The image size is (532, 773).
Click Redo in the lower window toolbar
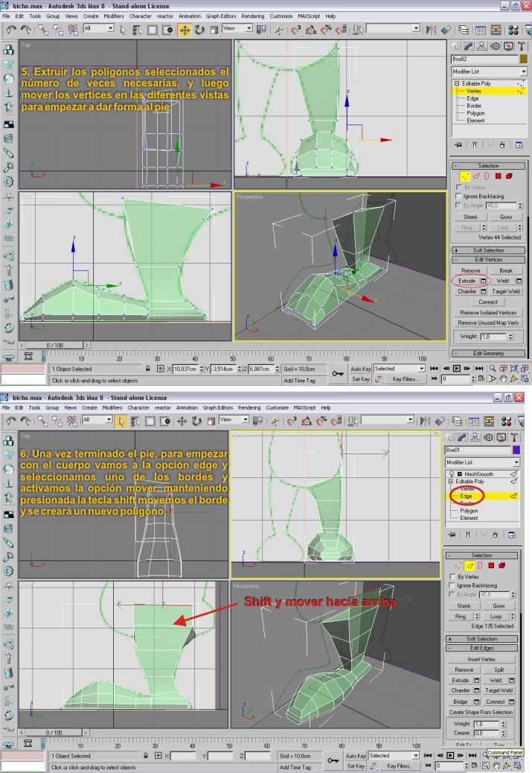[x=25, y=422]
